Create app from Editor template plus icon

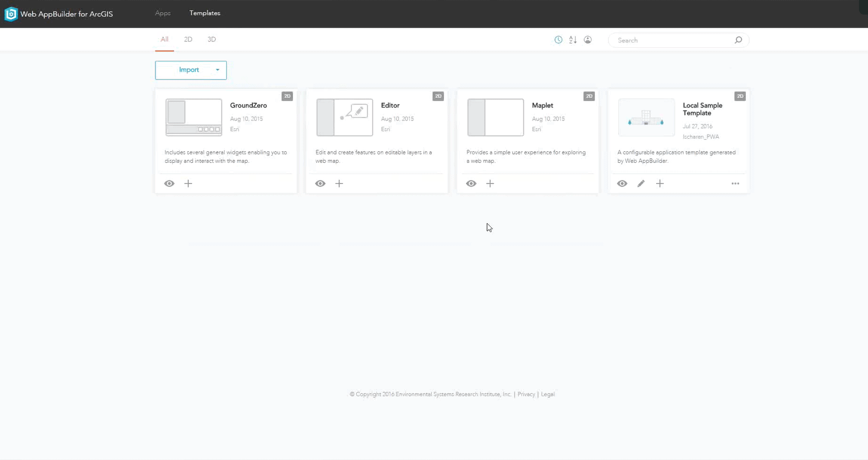coord(339,183)
